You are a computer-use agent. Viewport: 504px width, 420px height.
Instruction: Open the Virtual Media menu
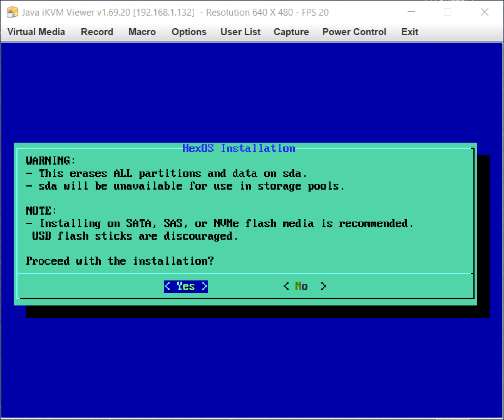(x=36, y=32)
